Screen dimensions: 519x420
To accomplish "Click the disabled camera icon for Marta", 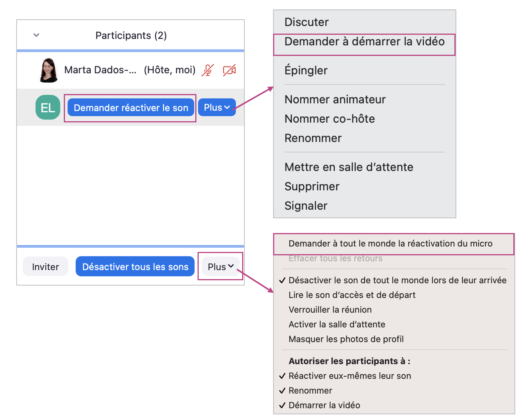I will coord(229,70).
